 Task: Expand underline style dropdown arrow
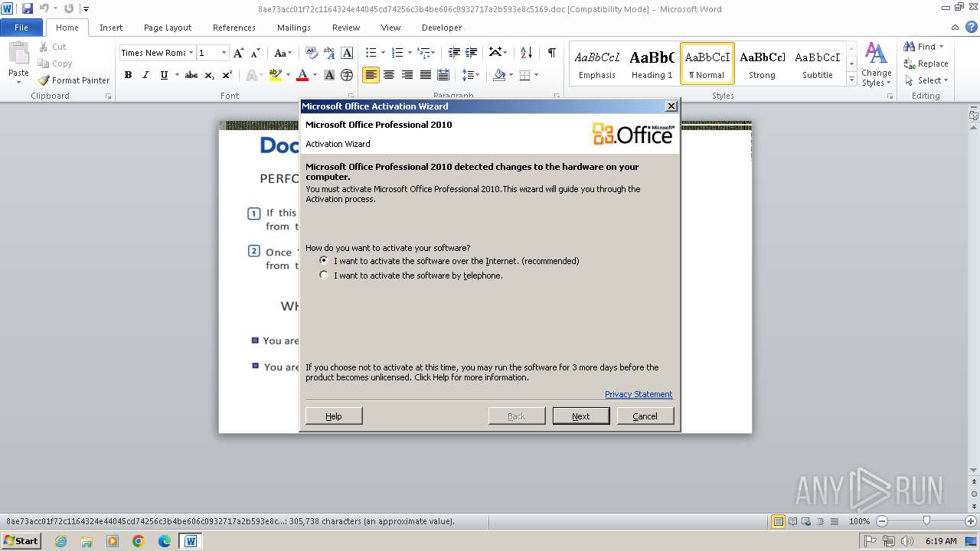coord(177,75)
